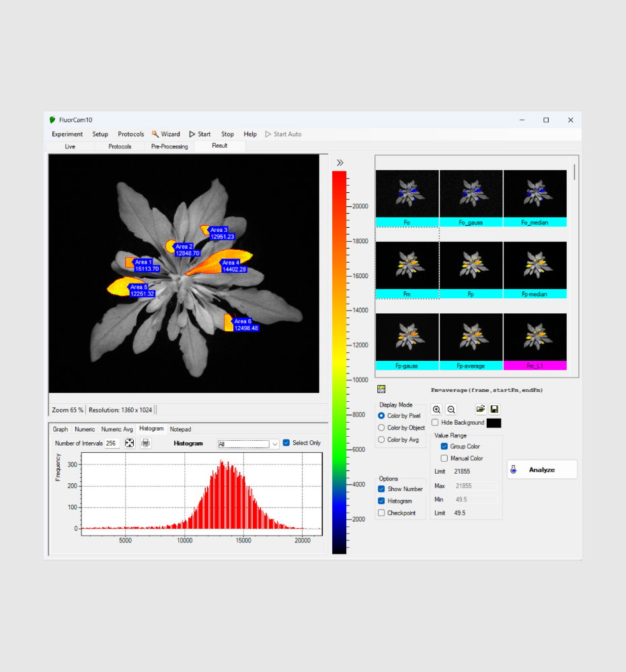This screenshot has height=672, width=626.
Task: Switch to the Numeric Avg tab
Action: click(x=117, y=429)
